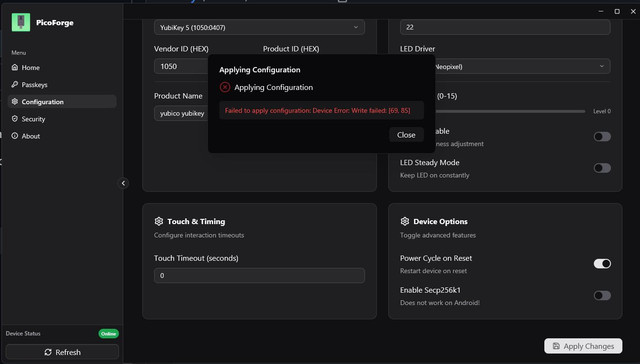Click the Online status badge
640x364 pixels.
coord(109,334)
